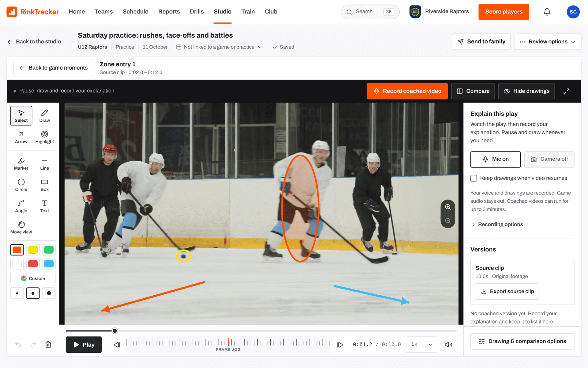
Task: Open the Club section
Action: pyautogui.click(x=271, y=12)
